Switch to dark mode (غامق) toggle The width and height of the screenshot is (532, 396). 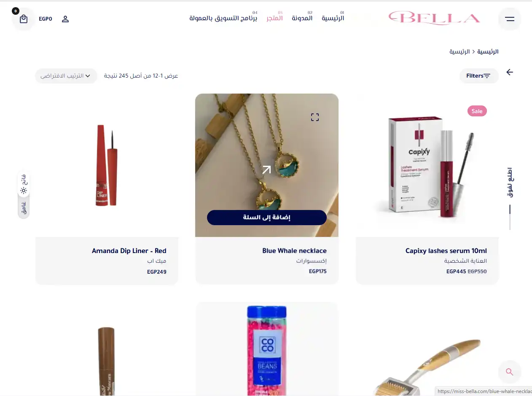[24, 207]
